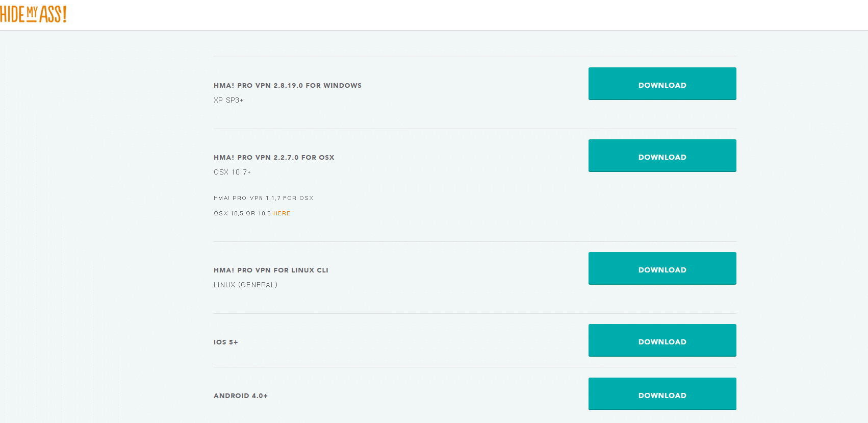Image resolution: width=868 pixels, height=423 pixels.
Task: Click the OSX 10.5 or 10.6 text
Action: 242,213
